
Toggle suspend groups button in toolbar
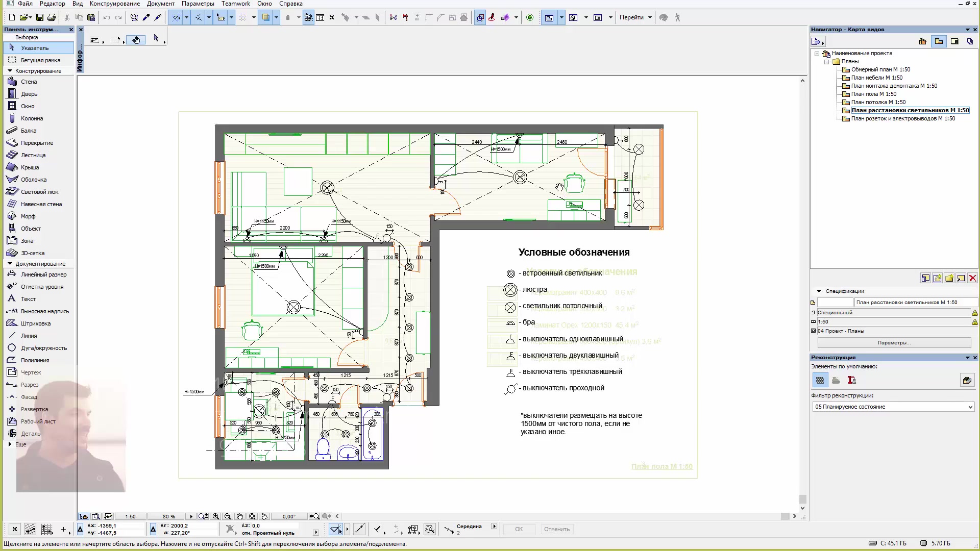480,17
